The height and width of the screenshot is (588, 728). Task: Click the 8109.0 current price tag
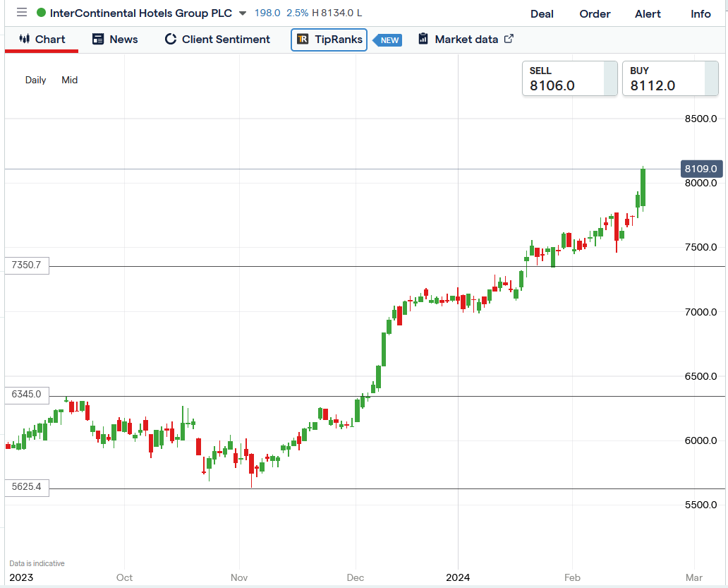pyautogui.click(x=701, y=169)
